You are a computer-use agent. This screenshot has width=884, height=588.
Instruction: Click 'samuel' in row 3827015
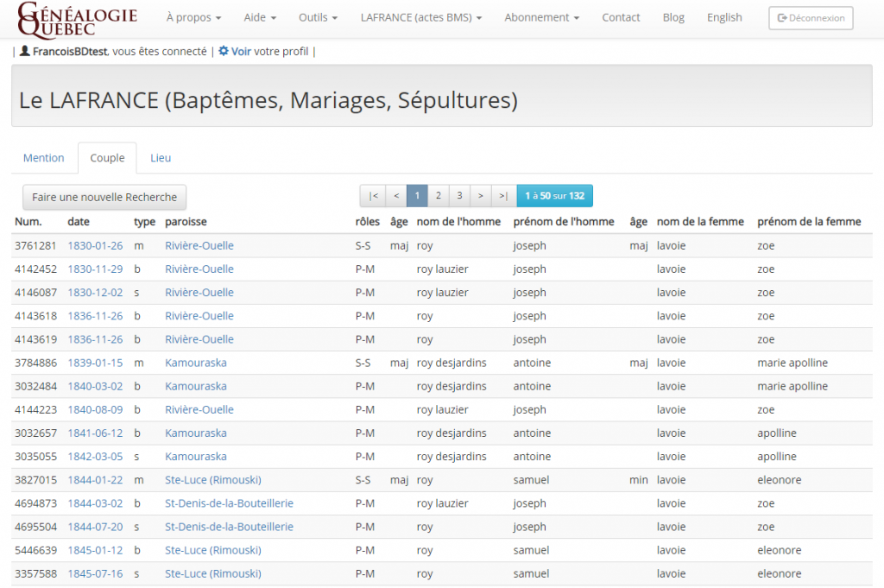pyautogui.click(x=531, y=480)
